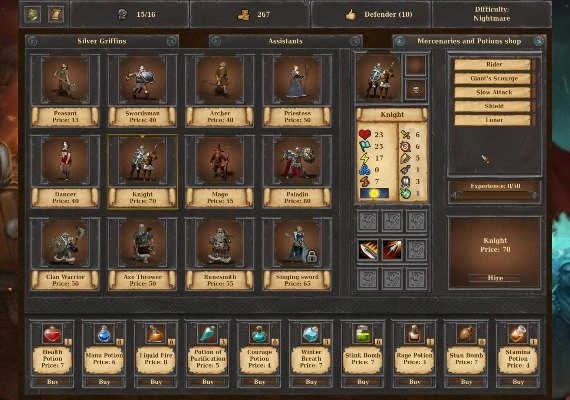
Task: Buy Liquid Fire
Action: tap(156, 382)
